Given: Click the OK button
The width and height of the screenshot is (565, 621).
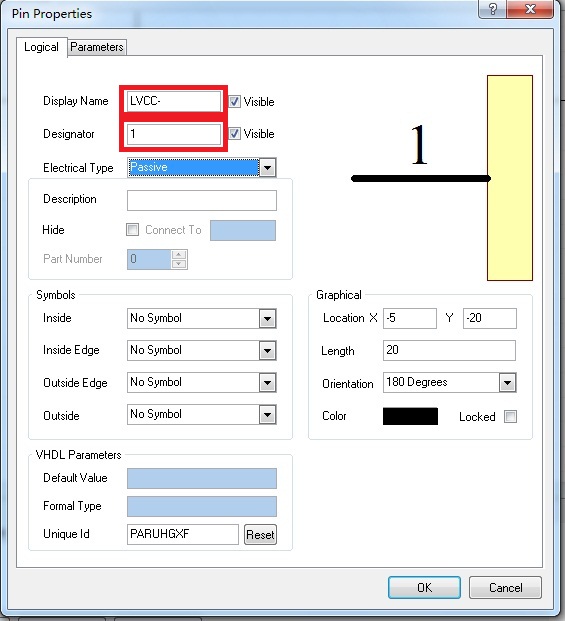Looking at the screenshot, I should coord(424,587).
